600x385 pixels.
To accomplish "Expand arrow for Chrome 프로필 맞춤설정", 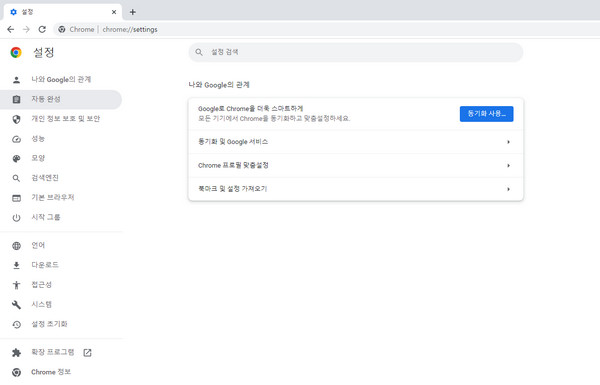I will click(x=508, y=166).
